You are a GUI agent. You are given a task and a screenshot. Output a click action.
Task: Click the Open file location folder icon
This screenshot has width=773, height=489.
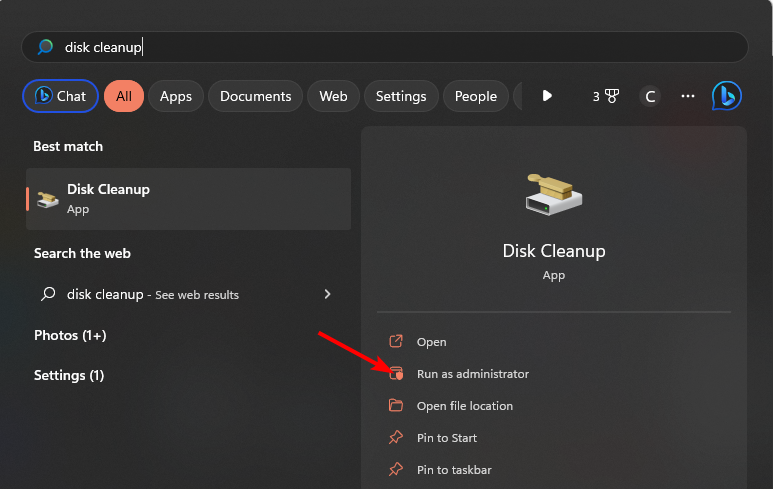coord(396,406)
